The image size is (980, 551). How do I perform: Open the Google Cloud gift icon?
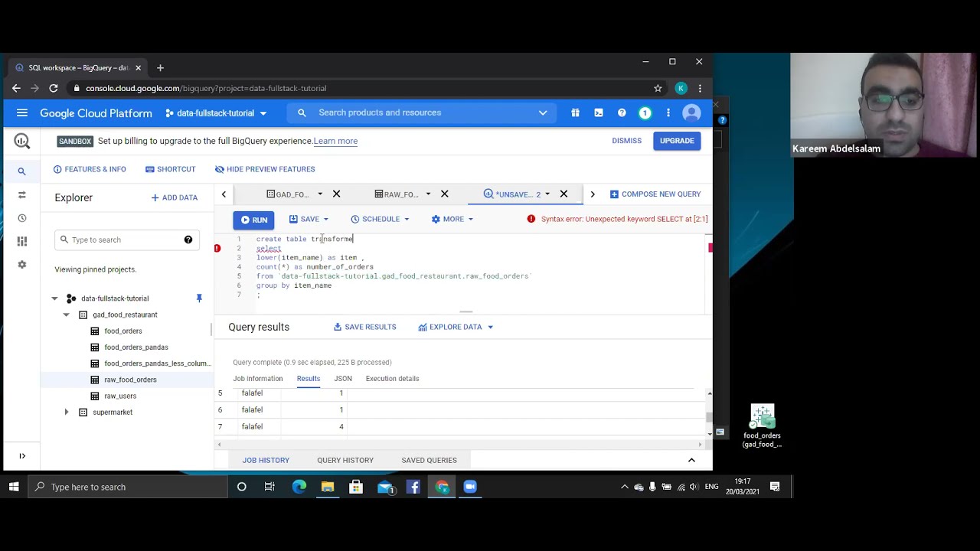(575, 113)
